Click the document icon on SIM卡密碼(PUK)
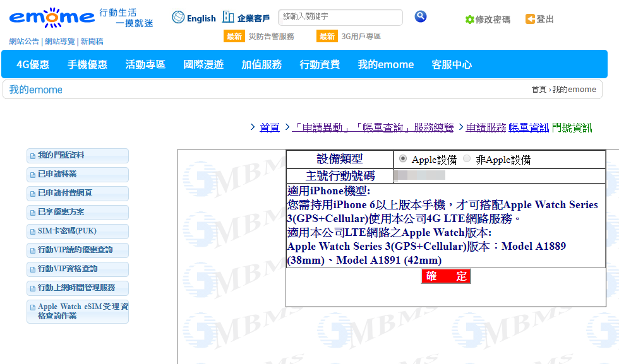 click(33, 232)
